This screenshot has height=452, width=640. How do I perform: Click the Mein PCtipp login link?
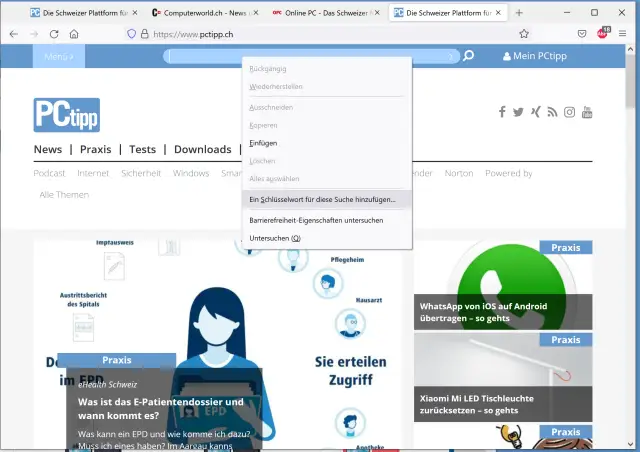[539, 56]
